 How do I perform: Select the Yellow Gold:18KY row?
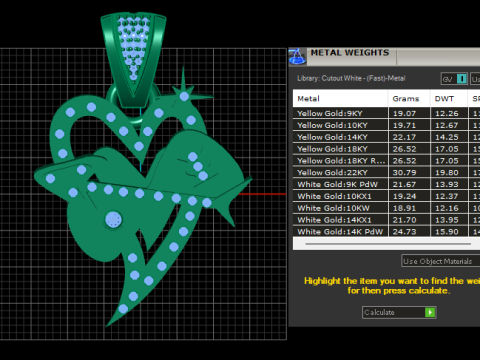(387, 149)
